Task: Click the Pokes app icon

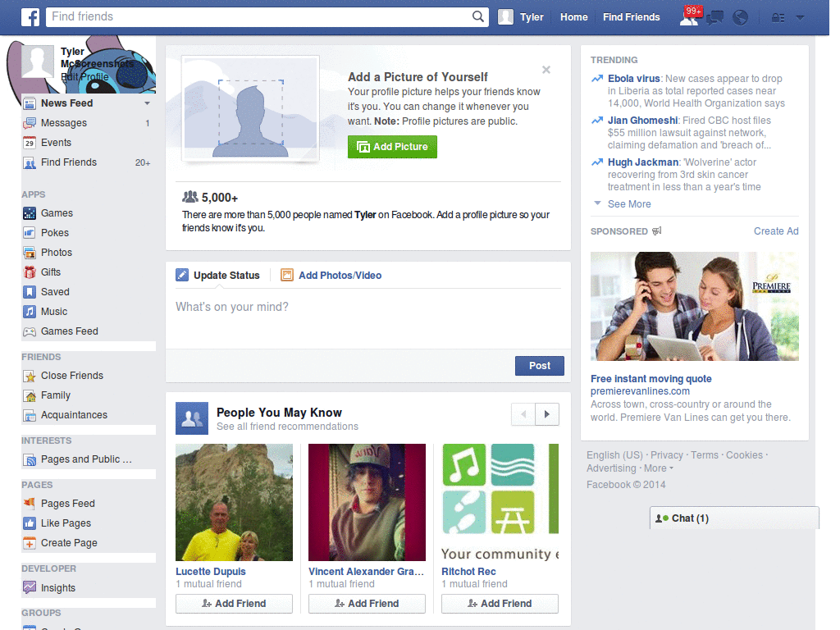Action: 30,233
